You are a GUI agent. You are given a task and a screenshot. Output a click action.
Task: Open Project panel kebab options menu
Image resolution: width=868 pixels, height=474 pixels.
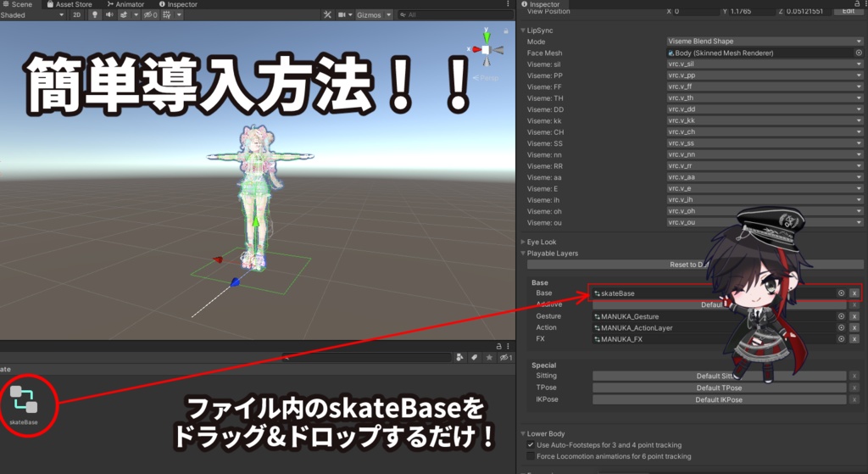[x=509, y=346]
